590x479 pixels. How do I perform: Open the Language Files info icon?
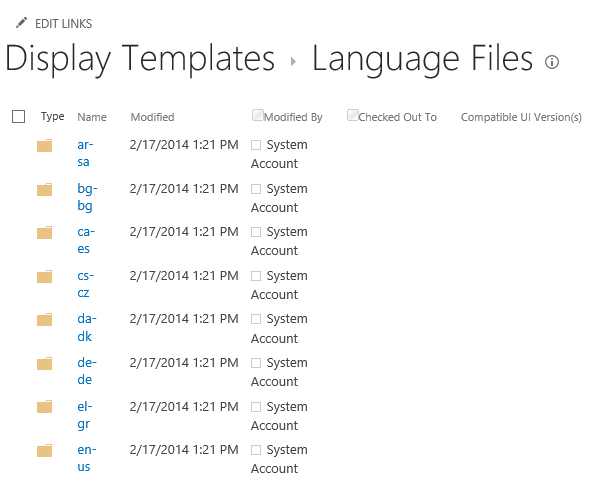coord(552,62)
